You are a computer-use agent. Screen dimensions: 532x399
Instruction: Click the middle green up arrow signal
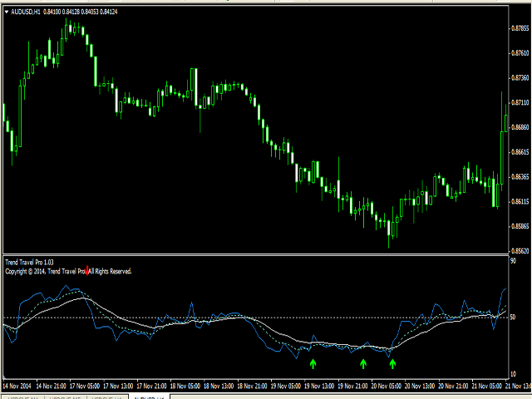coord(363,363)
